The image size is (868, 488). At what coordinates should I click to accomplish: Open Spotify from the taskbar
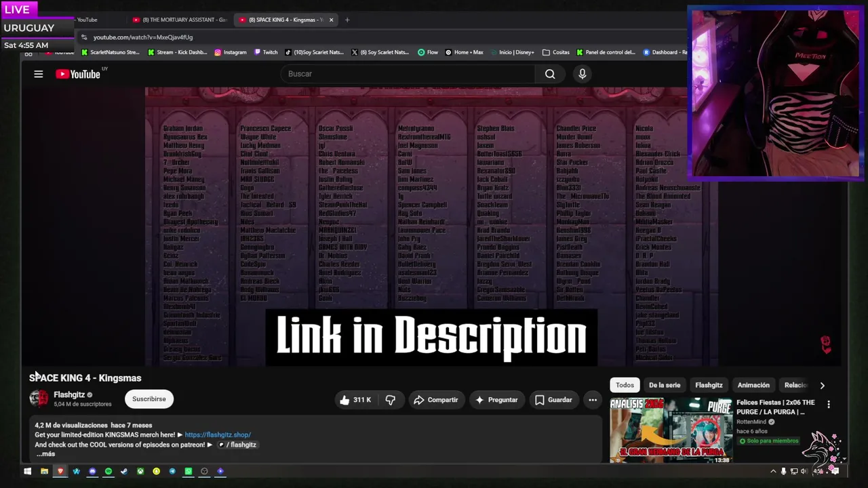(108, 471)
